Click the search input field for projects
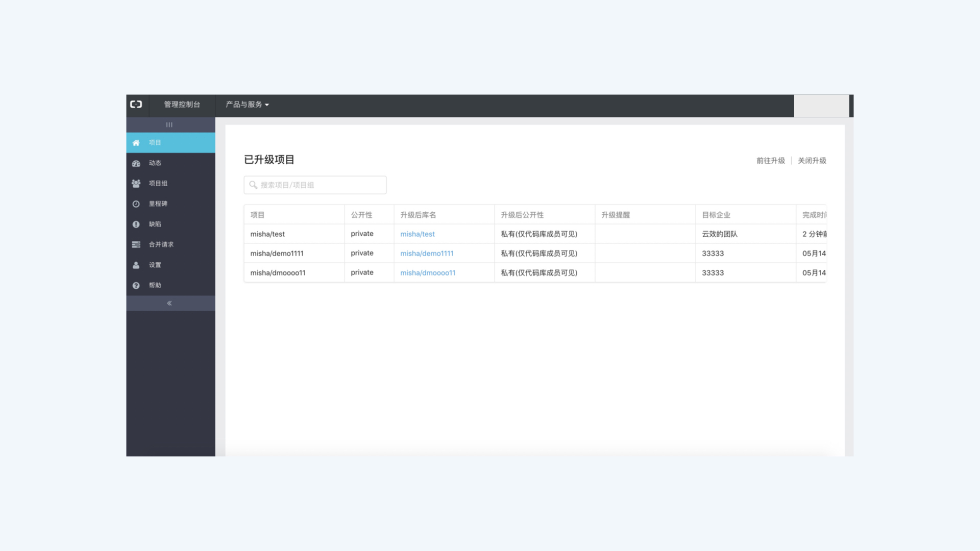 coord(315,185)
